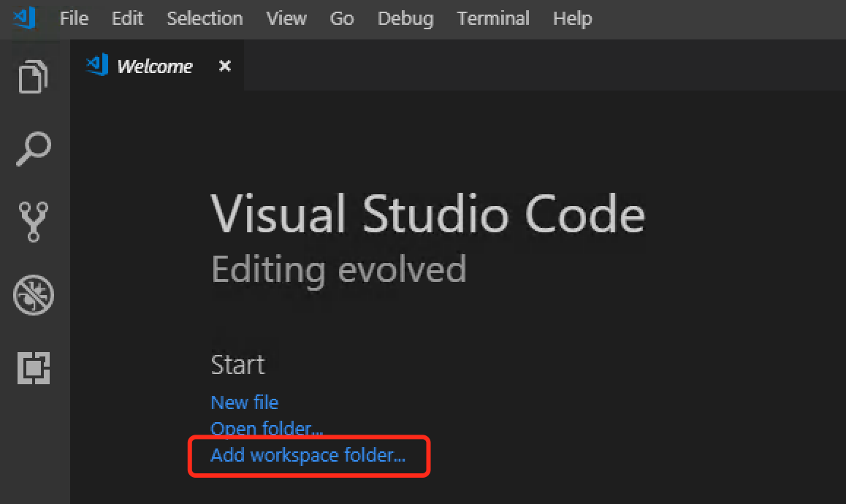Viewport: 846px width, 504px height.
Task: Open the File menu
Action: (x=74, y=18)
